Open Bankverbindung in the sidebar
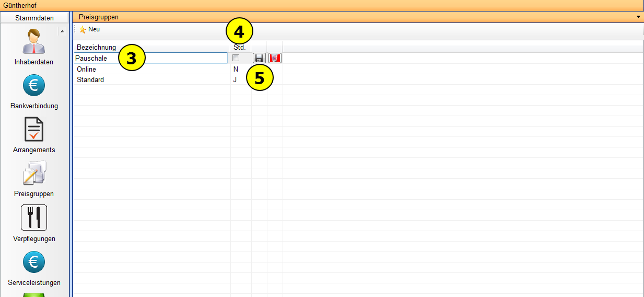This screenshot has height=297, width=644. (33, 86)
